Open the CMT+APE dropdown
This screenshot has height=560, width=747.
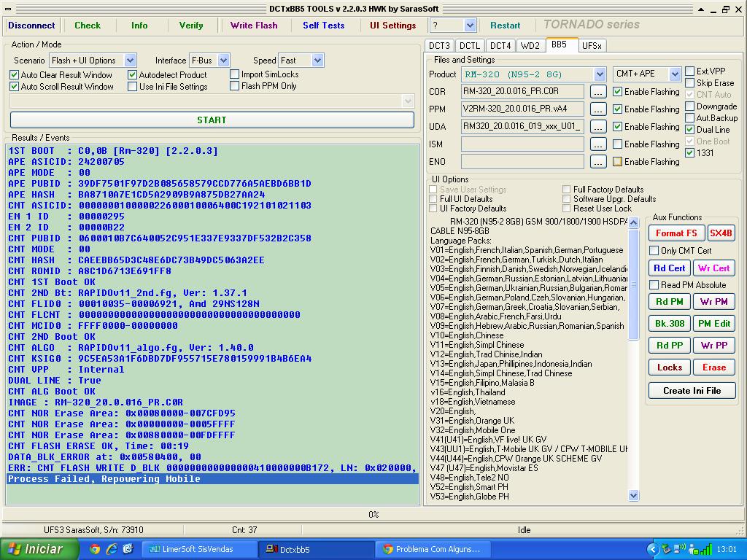[675, 74]
